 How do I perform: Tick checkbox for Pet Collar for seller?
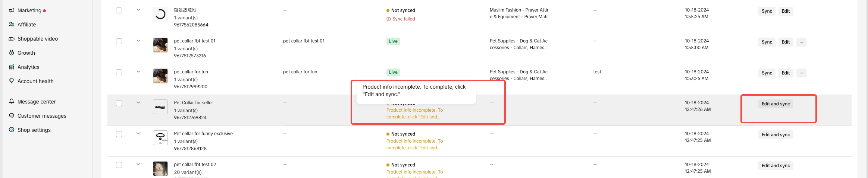tap(119, 103)
